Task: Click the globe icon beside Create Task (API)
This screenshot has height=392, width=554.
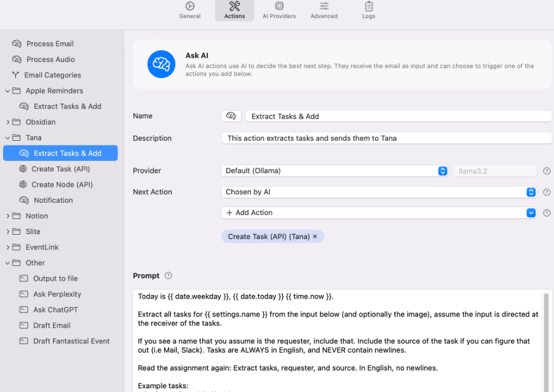Action: (x=23, y=169)
